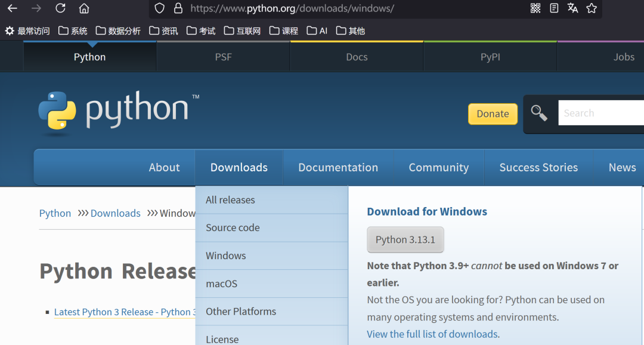Open the Download for Windows heading link
The image size is (644, 345).
point(427,212)
